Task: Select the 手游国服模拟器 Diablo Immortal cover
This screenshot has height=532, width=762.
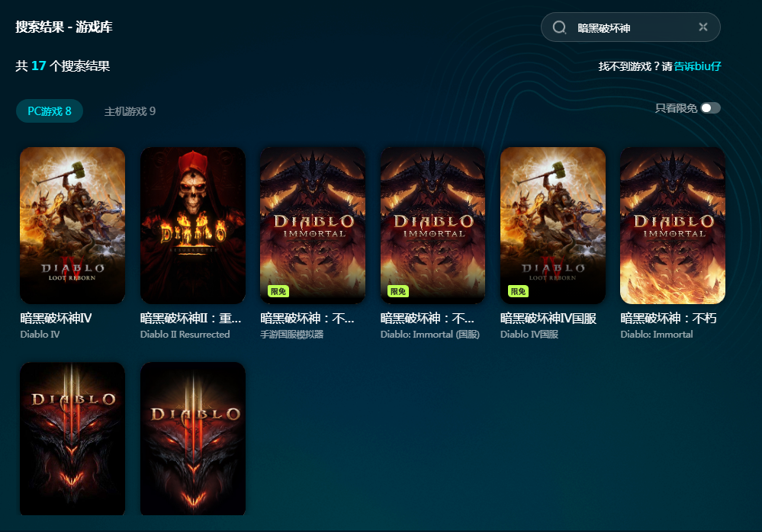Action: coord(313,226)
